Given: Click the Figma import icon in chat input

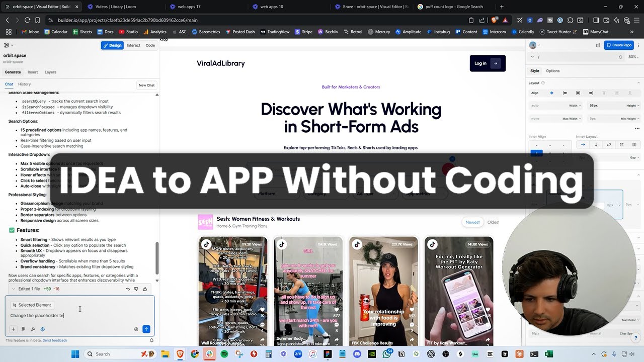Looking at the screenshot, I should point(23,329).
